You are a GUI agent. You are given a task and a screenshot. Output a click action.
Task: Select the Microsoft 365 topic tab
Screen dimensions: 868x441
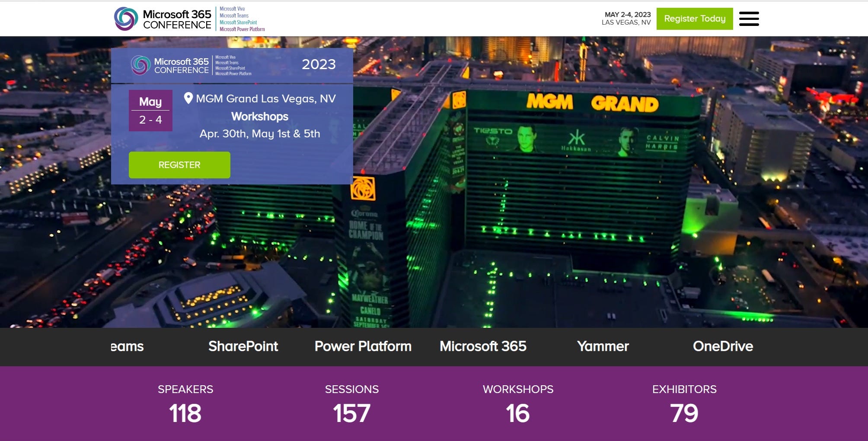click(483, 346)
